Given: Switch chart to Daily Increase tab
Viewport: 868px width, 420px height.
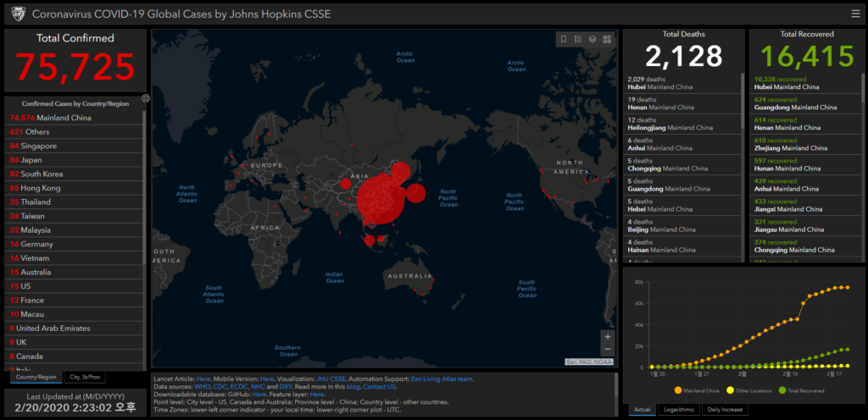Looking at the screenshot, I should click(724, 410).
